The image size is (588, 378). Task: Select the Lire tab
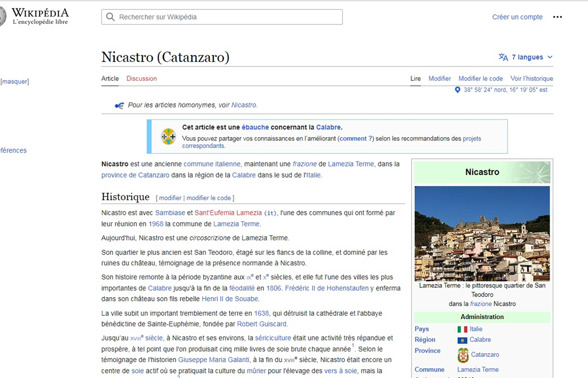click(415, 79)
